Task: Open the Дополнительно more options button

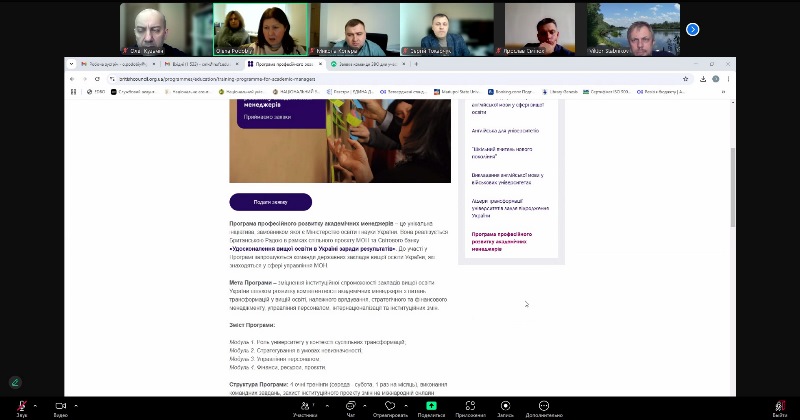Action: [x=544, y=409]
